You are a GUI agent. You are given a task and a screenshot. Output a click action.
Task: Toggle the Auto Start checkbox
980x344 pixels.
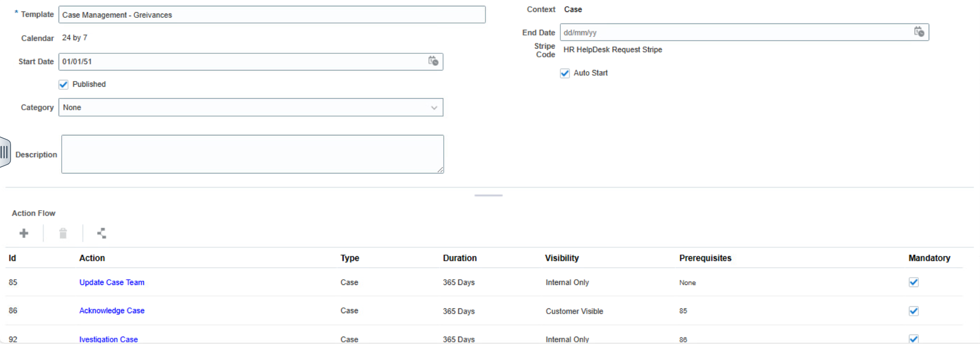tap(565, 73)
